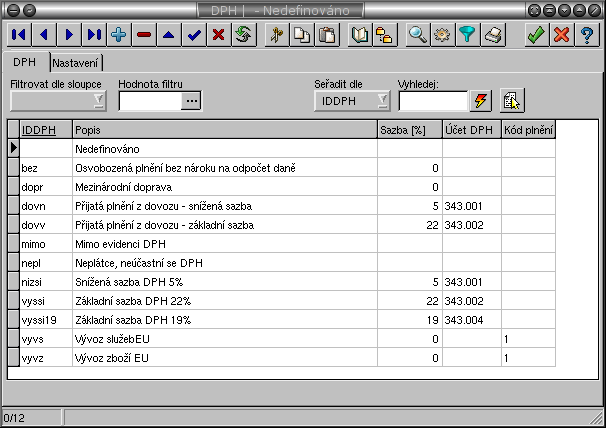Click the printer icon
The height and width of the screenshot is (428, 606).
(493, 34)
